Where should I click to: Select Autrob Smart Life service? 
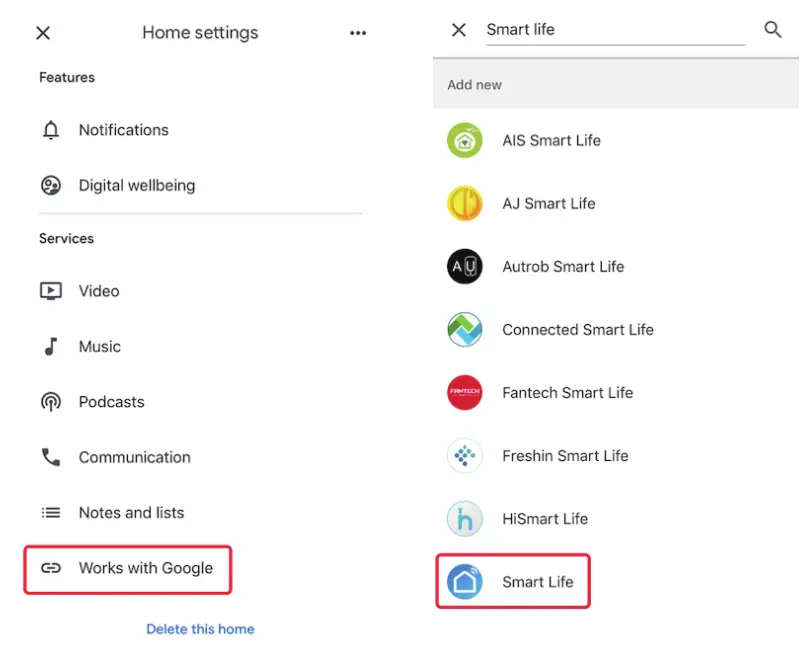click(562, 266)
